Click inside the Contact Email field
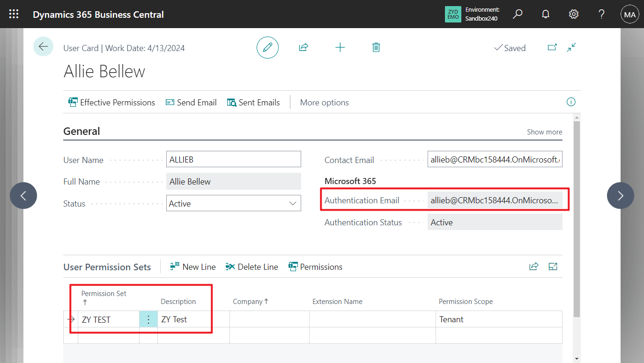The height and width of the screenshot is (363, 644). [494, 159]
